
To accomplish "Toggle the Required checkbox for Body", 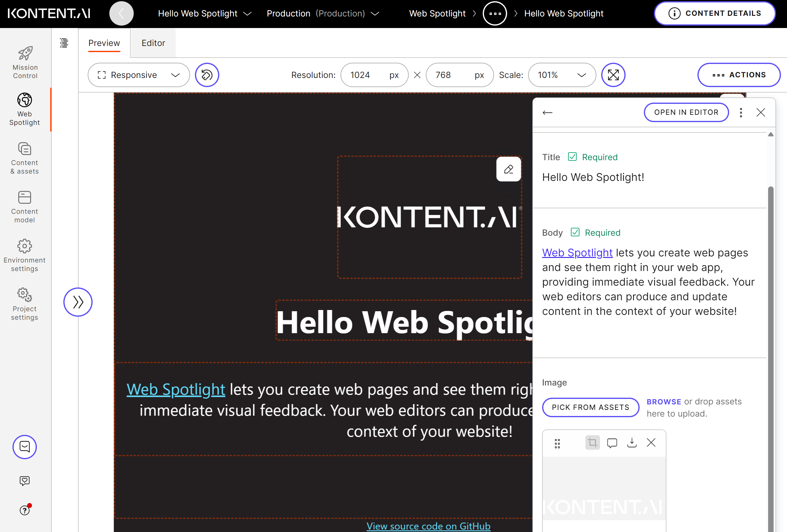I will pos(575,232).
